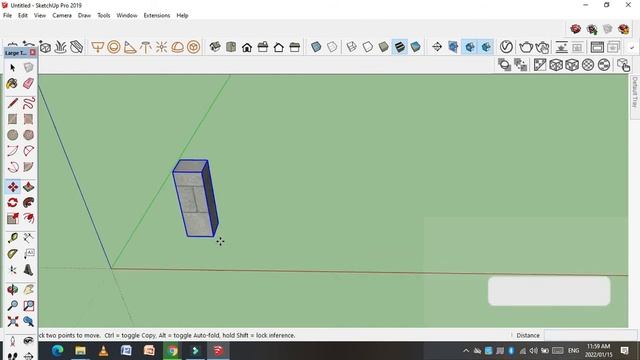This screenshot has width=640, height=360.
Task: Choose the Axes tool
Action: point(12,270)
